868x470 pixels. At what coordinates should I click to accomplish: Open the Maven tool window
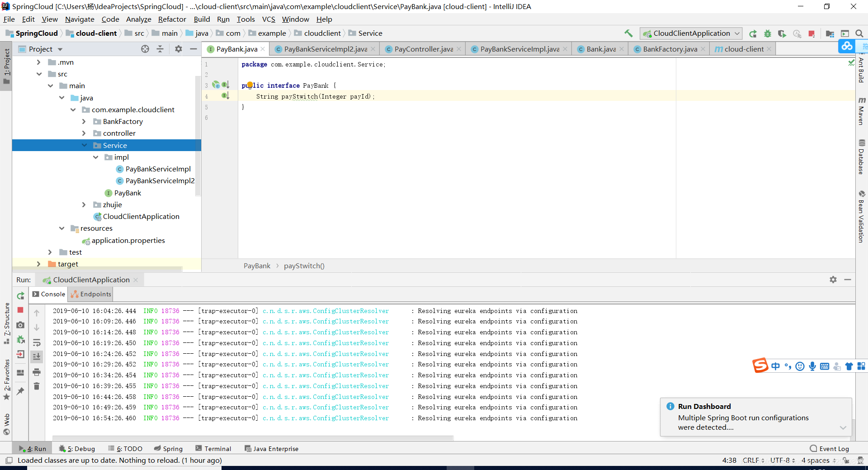[862, 111]
